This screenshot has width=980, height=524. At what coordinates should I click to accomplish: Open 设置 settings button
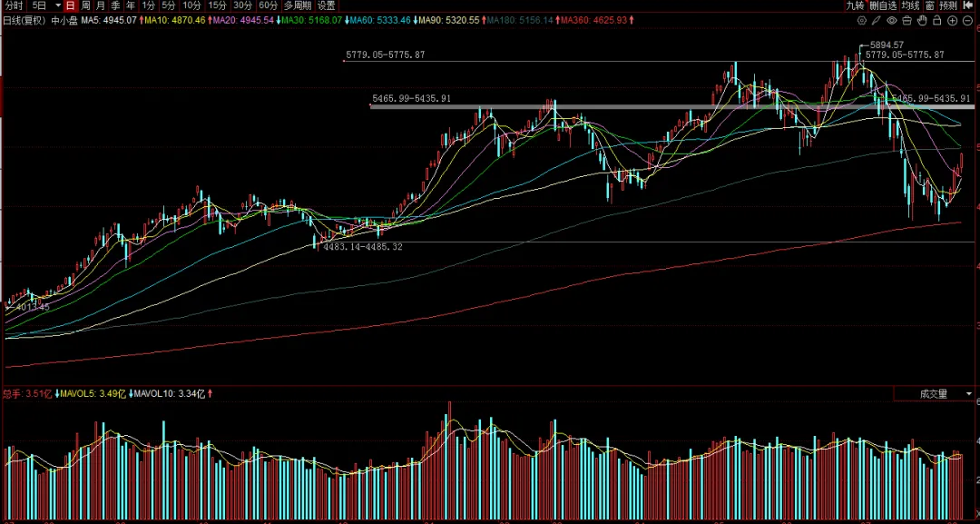(x=326, y=5)
